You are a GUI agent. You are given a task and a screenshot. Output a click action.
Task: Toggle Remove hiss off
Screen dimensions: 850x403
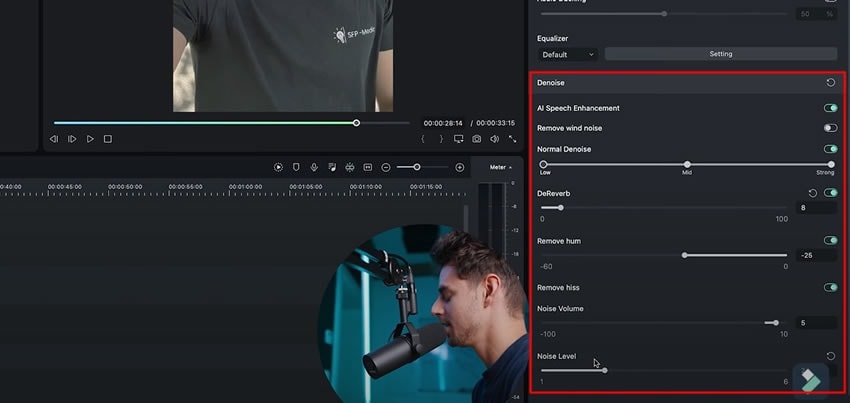pyautogui.click(x=830, y=287)
